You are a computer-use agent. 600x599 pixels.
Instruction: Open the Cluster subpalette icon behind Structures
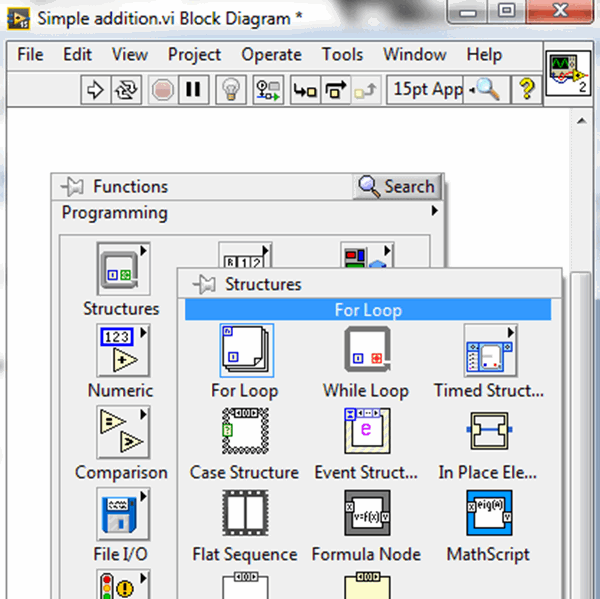[x=367, y=255]
